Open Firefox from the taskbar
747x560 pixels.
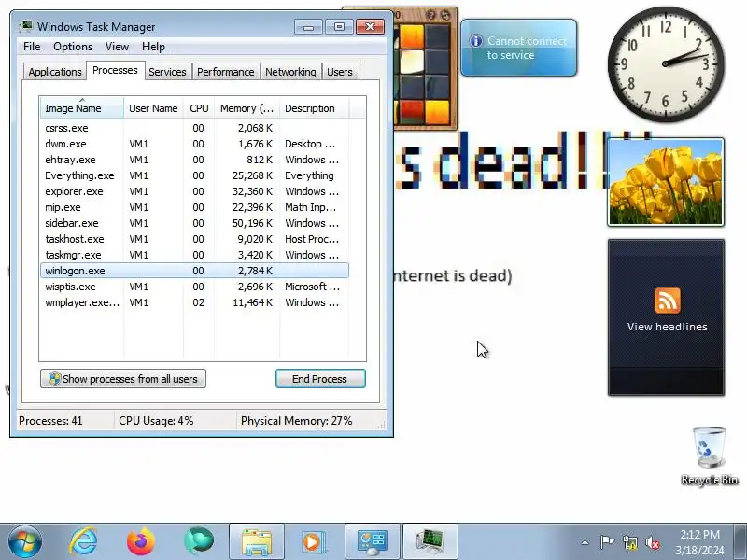click(x=141, y=542)
